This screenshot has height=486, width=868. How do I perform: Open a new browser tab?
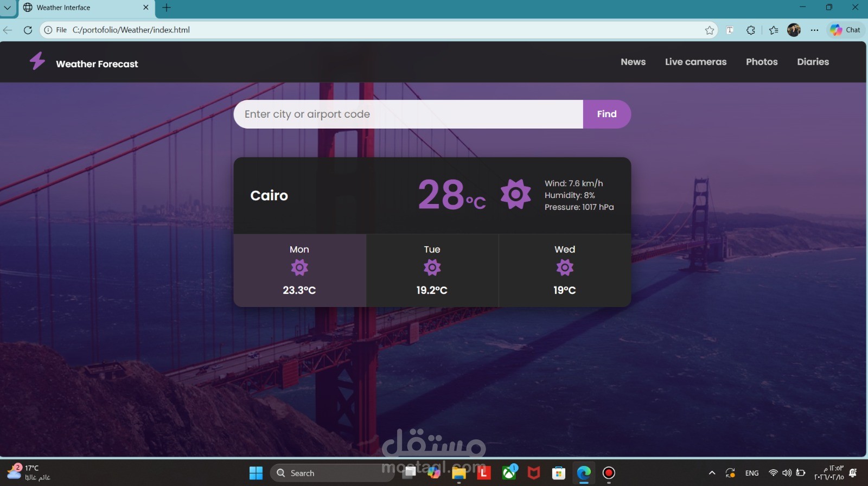(x=167, y=8)
